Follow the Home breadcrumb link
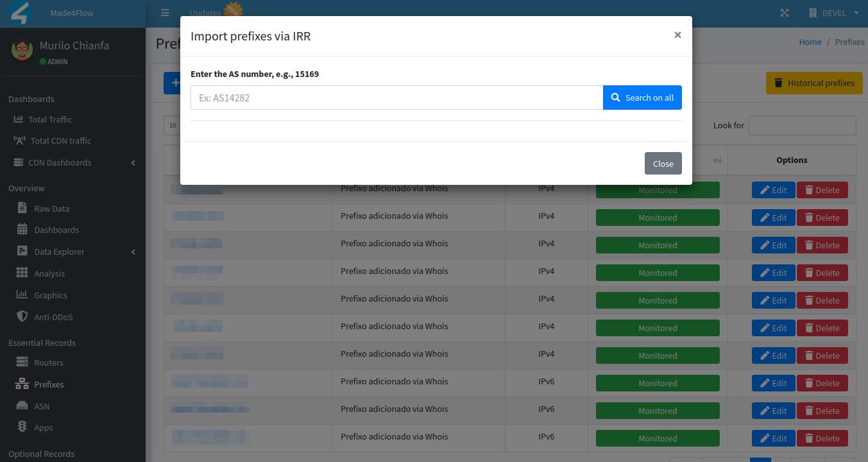868x462 pixels. tap(810, 42)
